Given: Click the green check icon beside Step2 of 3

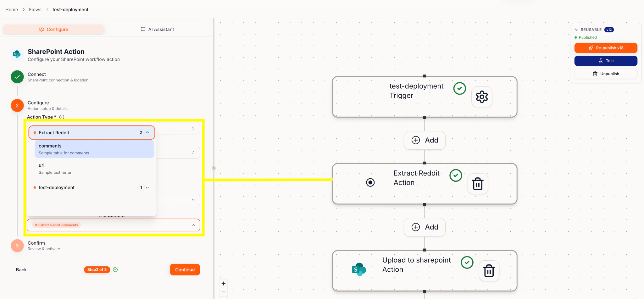Looking at the screenshot, I should [115, 269].
